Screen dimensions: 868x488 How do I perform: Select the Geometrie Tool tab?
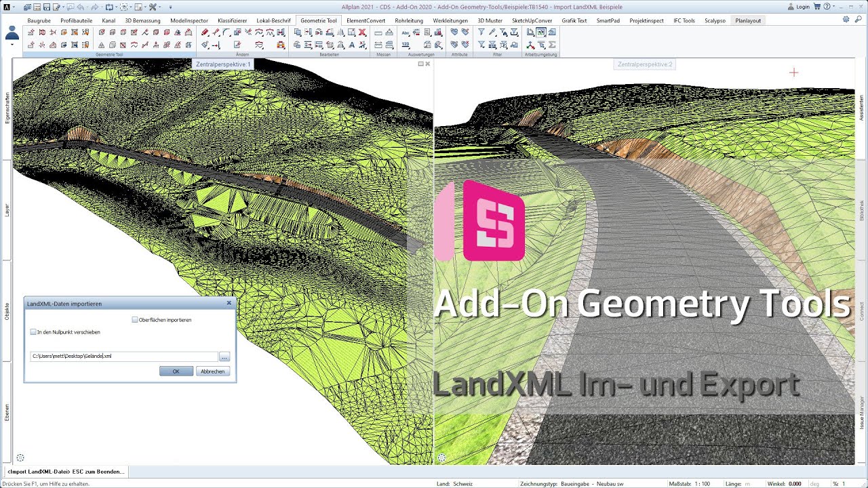[x=319, y=20]
